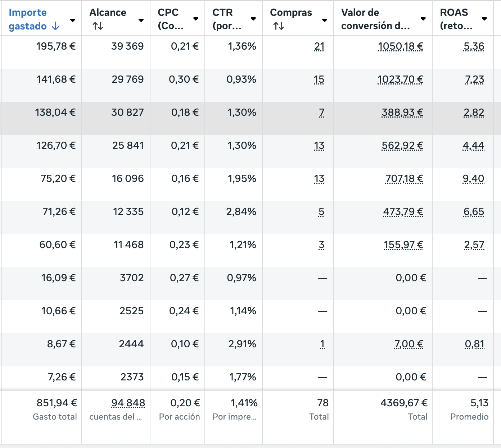Expand the ROAS column options menu
501x448 pixels.
[484, 19]
